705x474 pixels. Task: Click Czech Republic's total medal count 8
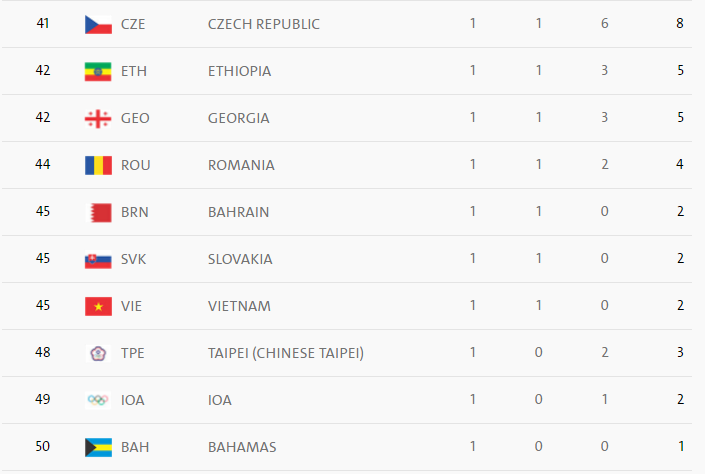click(x=680, y=24)
